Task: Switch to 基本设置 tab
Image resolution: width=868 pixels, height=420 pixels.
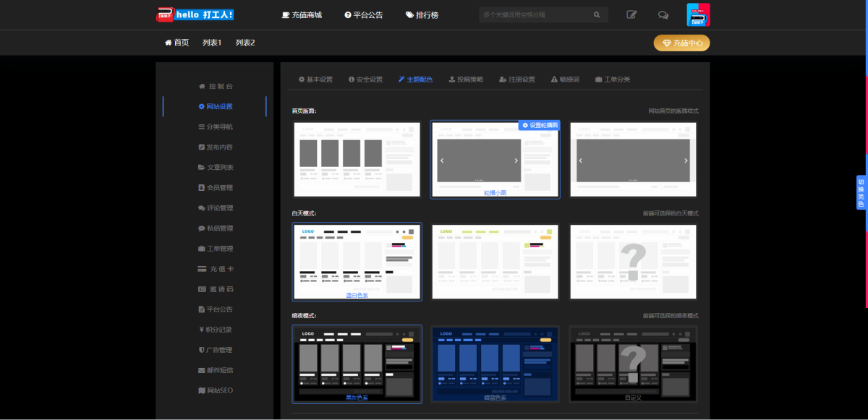Action: tap(315, 80)
